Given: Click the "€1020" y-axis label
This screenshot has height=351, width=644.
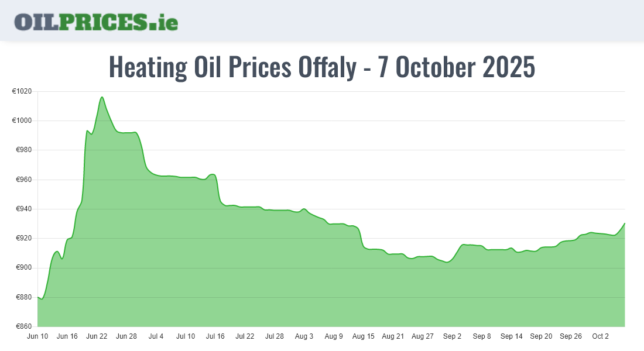Looking at the screenshot, I should pos(22,91).
